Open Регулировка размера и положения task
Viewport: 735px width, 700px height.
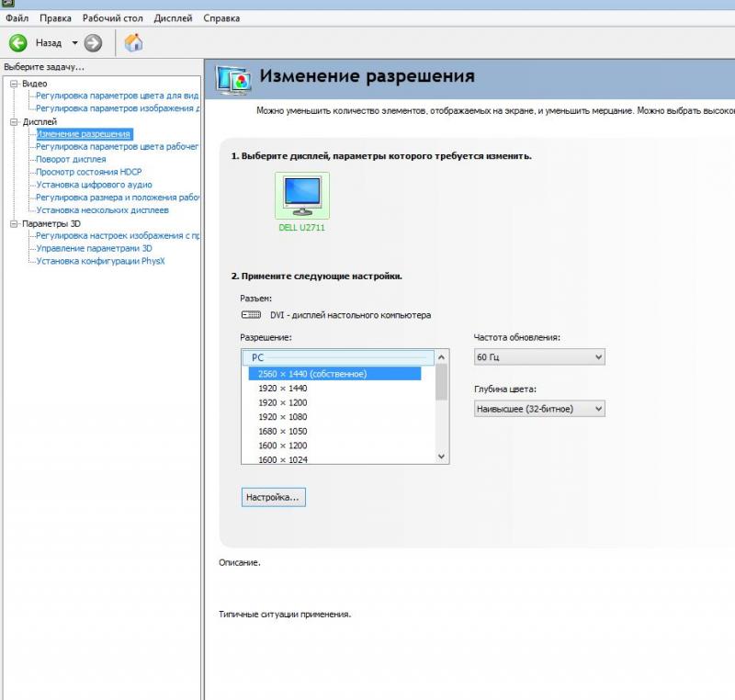[118, 198]
